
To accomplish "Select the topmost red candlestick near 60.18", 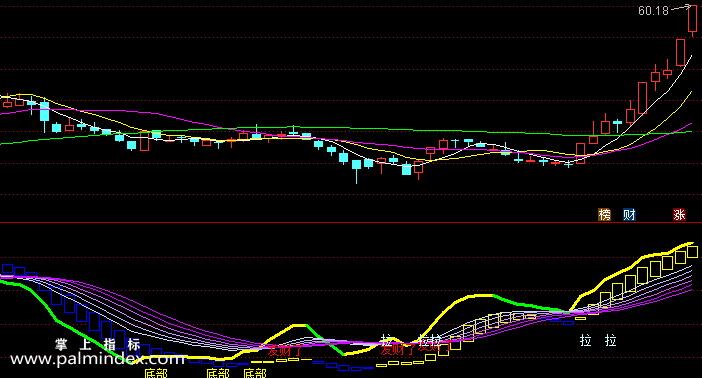I will (693, 19).
